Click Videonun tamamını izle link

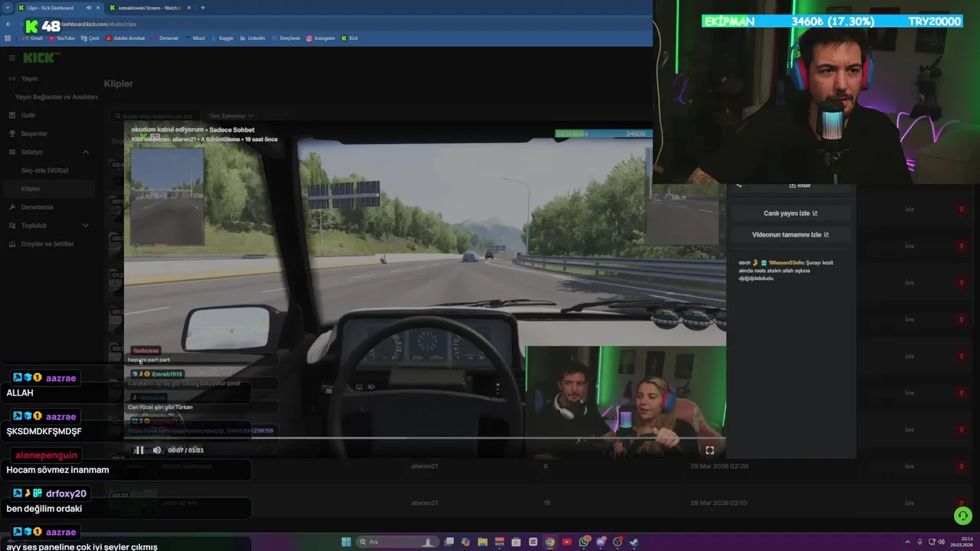click(x=790, y=235)
